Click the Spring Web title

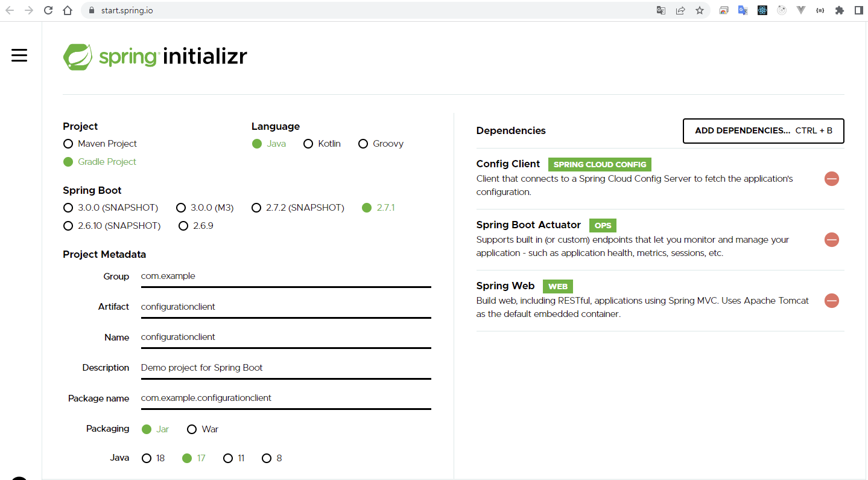point(505,286)
